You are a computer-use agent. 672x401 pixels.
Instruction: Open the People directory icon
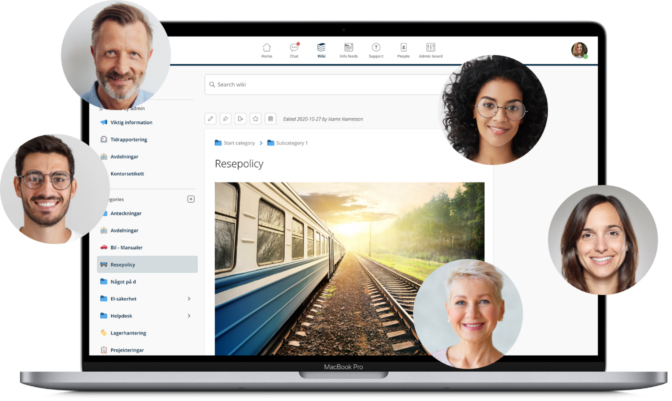click(404, 49)
